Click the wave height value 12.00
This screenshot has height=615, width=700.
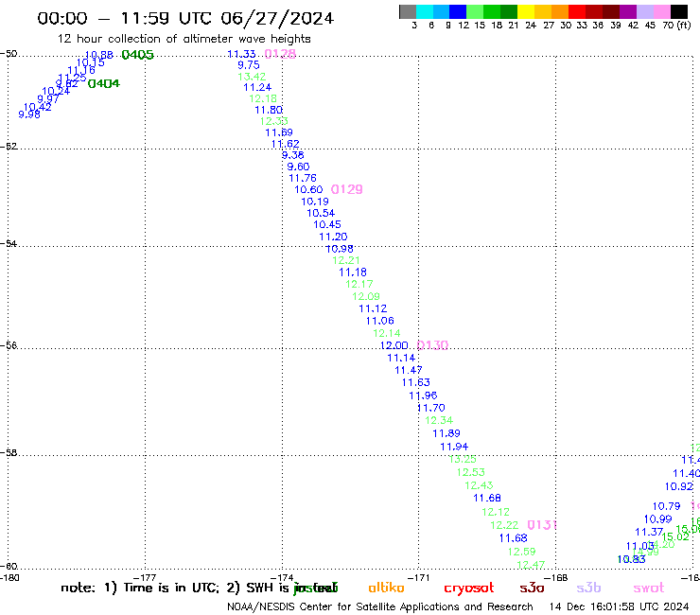[x=394, y=345]
